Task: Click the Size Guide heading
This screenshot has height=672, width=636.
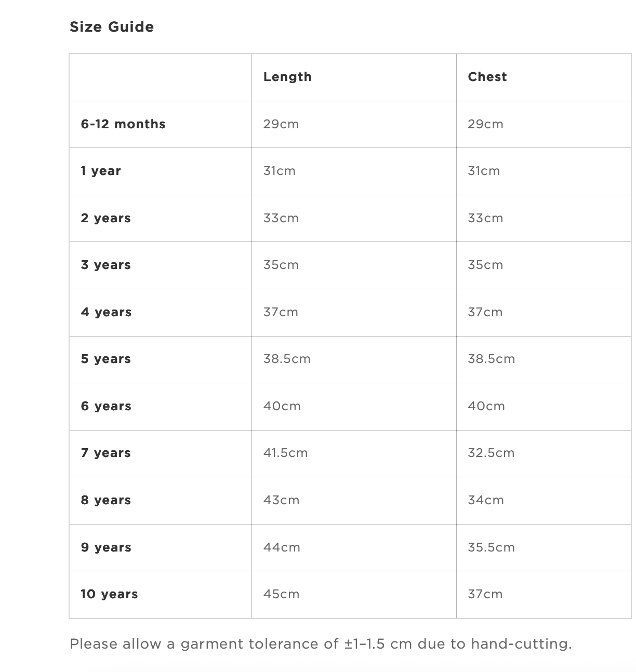Action: pyautogui.click(x=112, y=27)
